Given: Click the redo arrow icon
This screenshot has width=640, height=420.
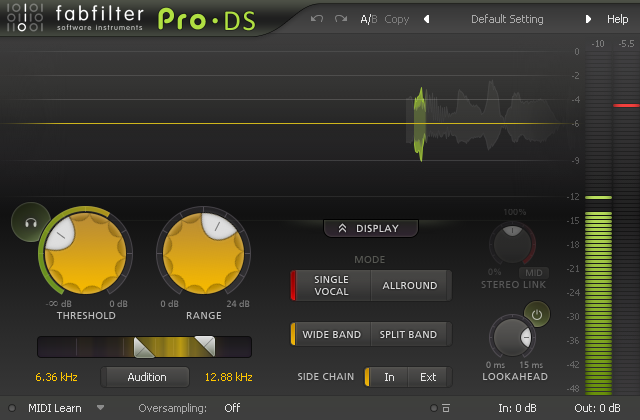Looking at the screenshot, I should point(341,19).
